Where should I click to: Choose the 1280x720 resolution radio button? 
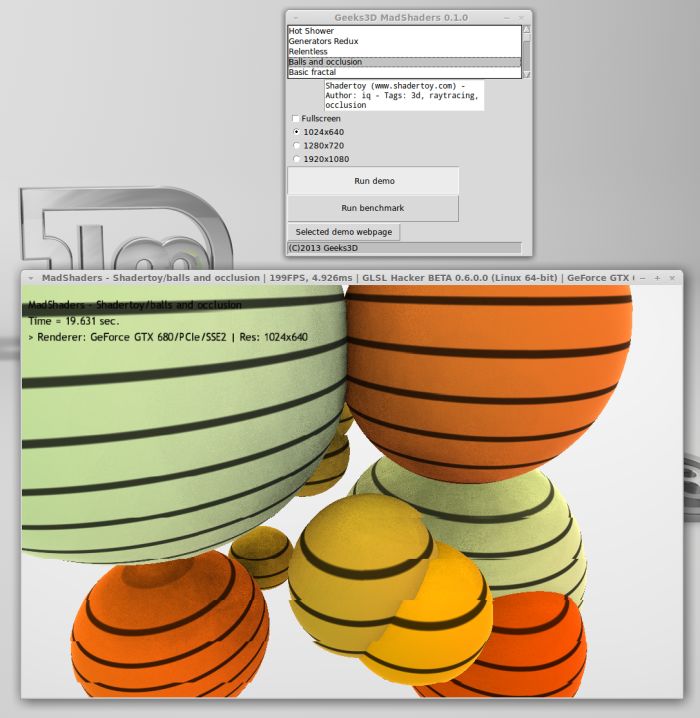[297, 146]
